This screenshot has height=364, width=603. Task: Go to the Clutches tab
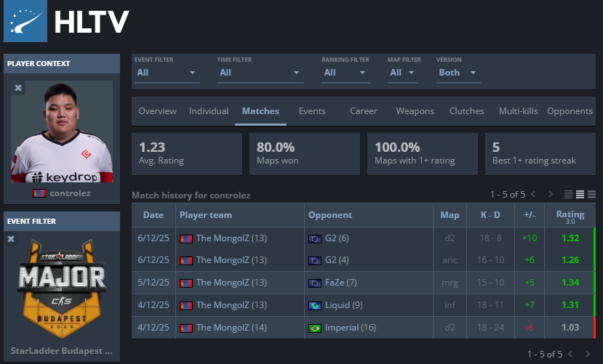466,111
